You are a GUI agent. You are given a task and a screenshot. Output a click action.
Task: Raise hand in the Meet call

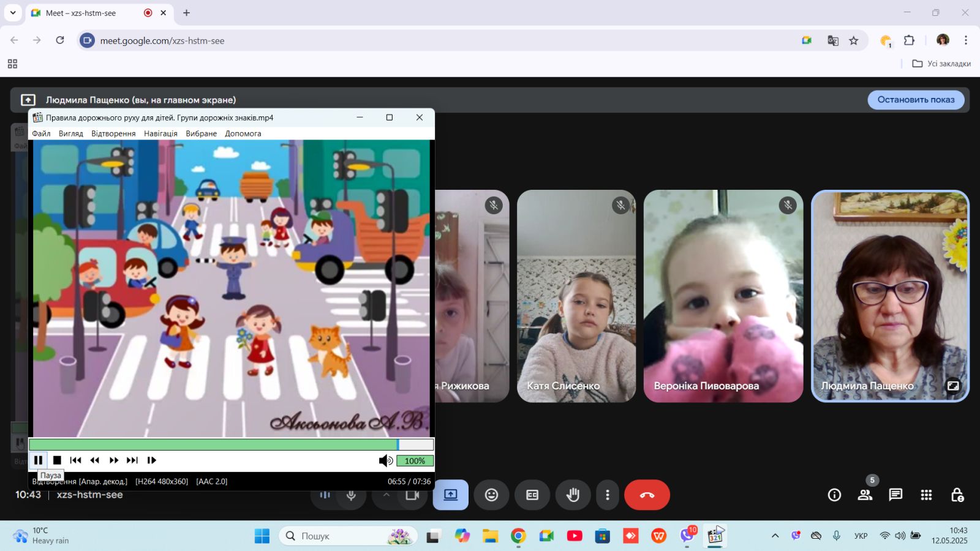click(573, 495)
